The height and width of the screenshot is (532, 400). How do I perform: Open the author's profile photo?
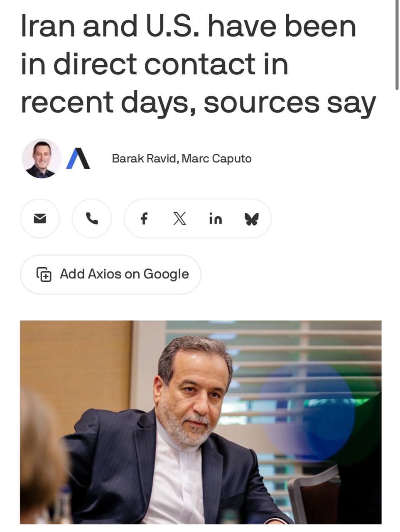[42, 158]
